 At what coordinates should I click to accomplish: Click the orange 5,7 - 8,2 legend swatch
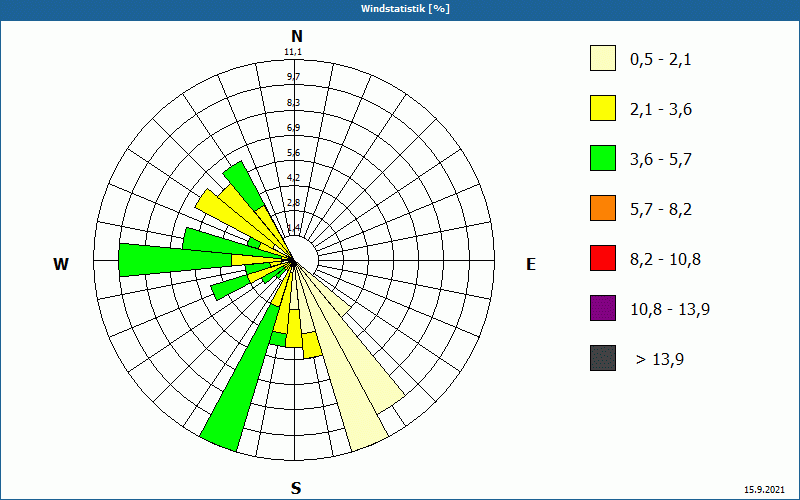click(x=603, y=208)
